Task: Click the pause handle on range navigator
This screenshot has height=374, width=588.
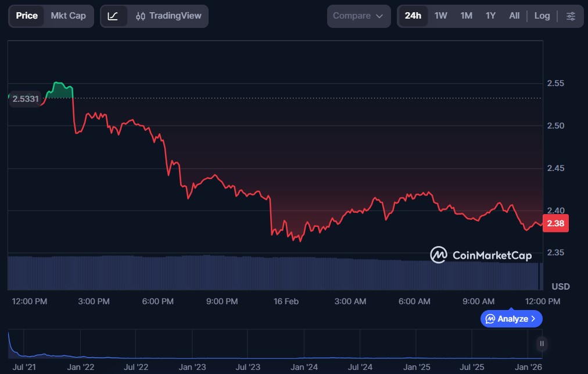Action: tap(542, 344)
